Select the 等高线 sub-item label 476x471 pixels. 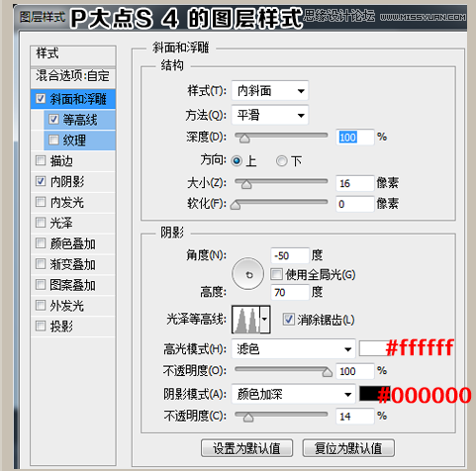tap(80, 120)
